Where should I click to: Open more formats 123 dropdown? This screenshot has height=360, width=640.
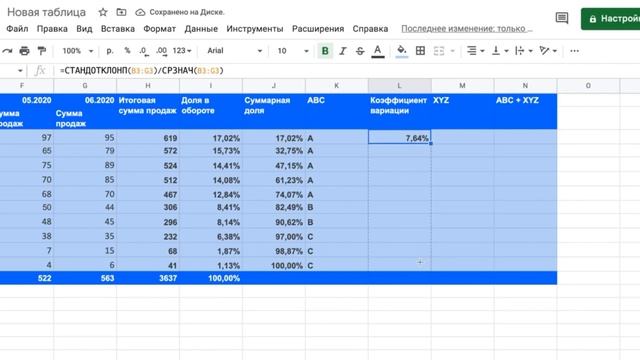pyautogui.click(x=182, y=51)
